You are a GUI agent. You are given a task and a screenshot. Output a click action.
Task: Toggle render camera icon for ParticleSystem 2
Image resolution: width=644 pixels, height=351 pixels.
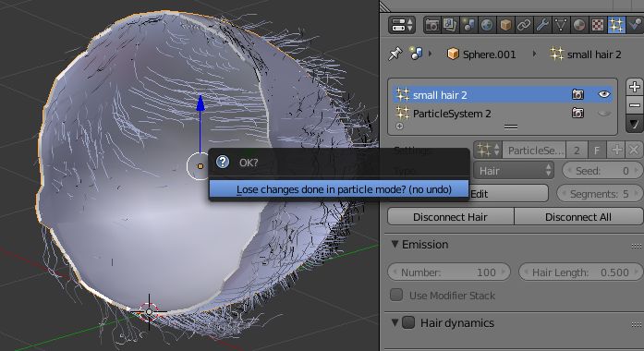pyautogui.click(x=577, y=113)
